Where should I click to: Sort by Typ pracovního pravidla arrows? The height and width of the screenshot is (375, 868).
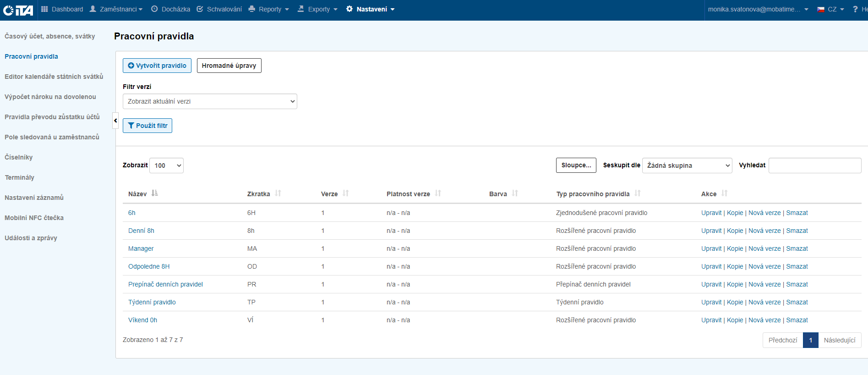click(x=638, y=193)
